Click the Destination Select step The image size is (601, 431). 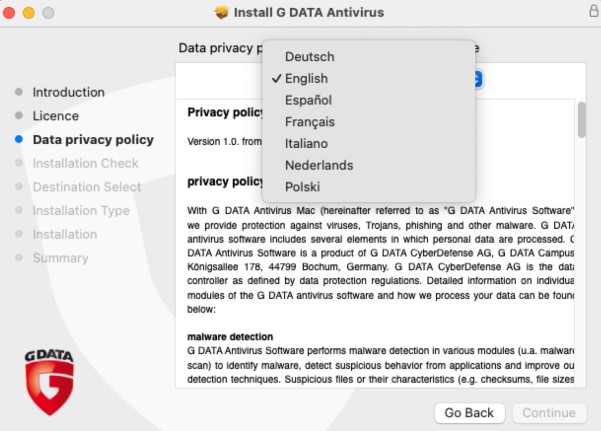(x=87, y=187)
